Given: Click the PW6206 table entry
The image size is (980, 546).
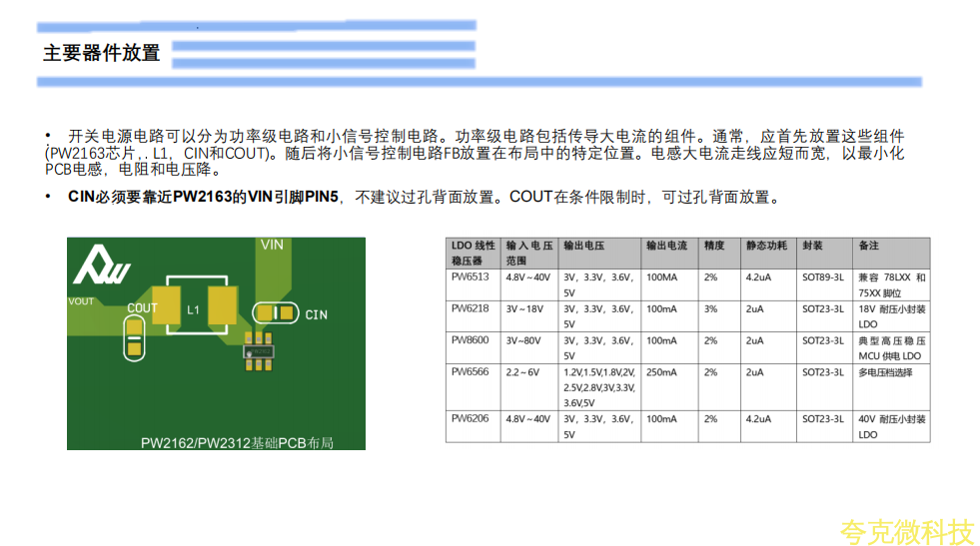Looking at the screenshot, I should tap(471, 419).
